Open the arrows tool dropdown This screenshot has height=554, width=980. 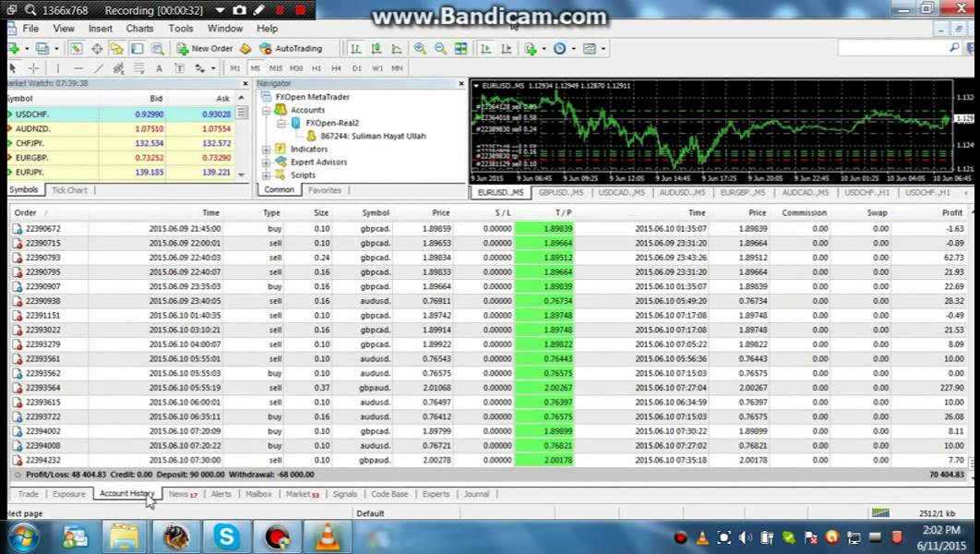(x=213, y=67)
